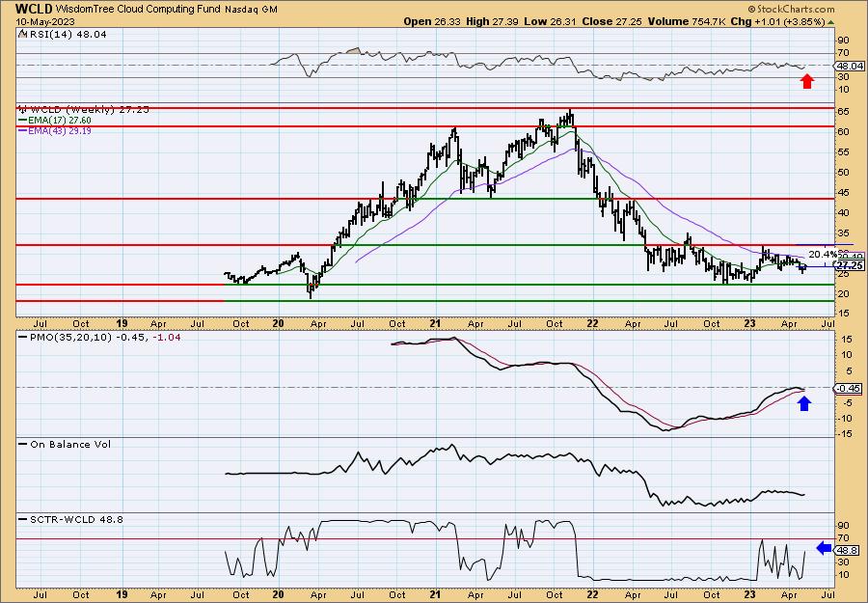
Task: Click the Volume 754.7K readout
Action: (x=687, y=21)
